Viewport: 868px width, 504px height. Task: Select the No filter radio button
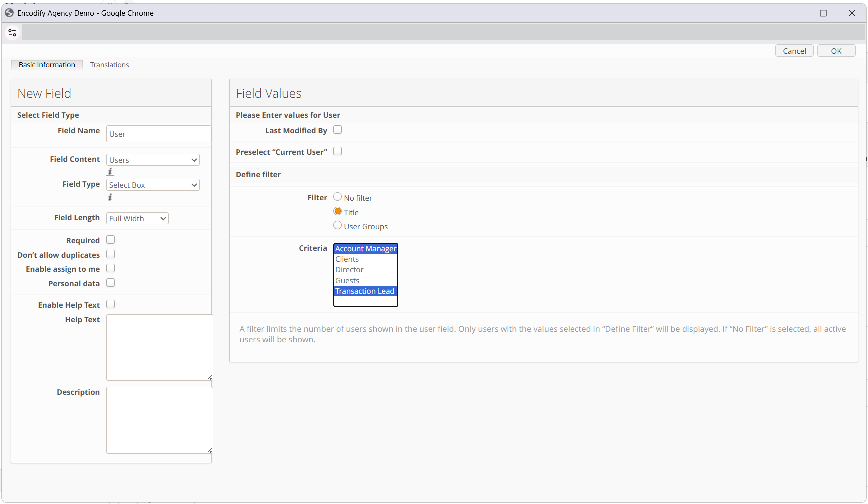click(338, 197)
